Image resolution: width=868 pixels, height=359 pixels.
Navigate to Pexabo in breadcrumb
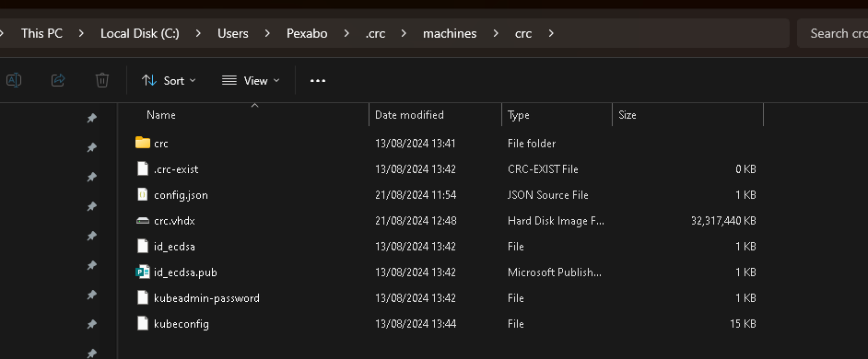point(307,33)
